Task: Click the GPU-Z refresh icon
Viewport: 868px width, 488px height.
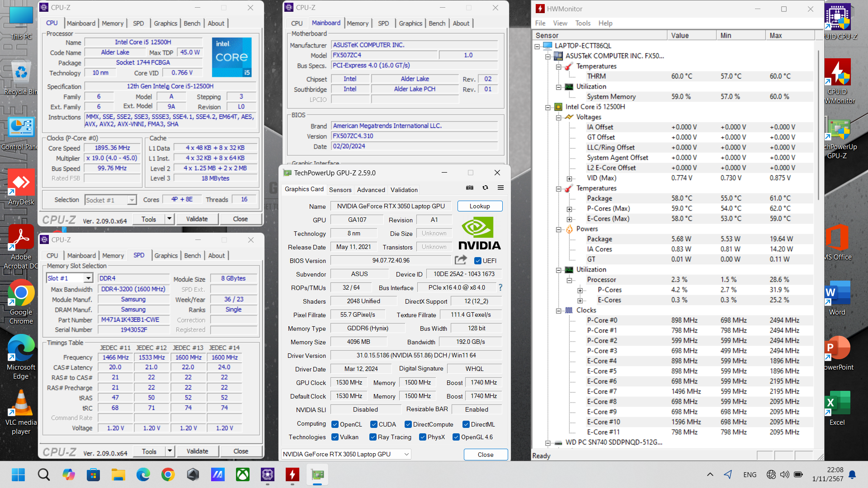Action: tap(485, 188)
